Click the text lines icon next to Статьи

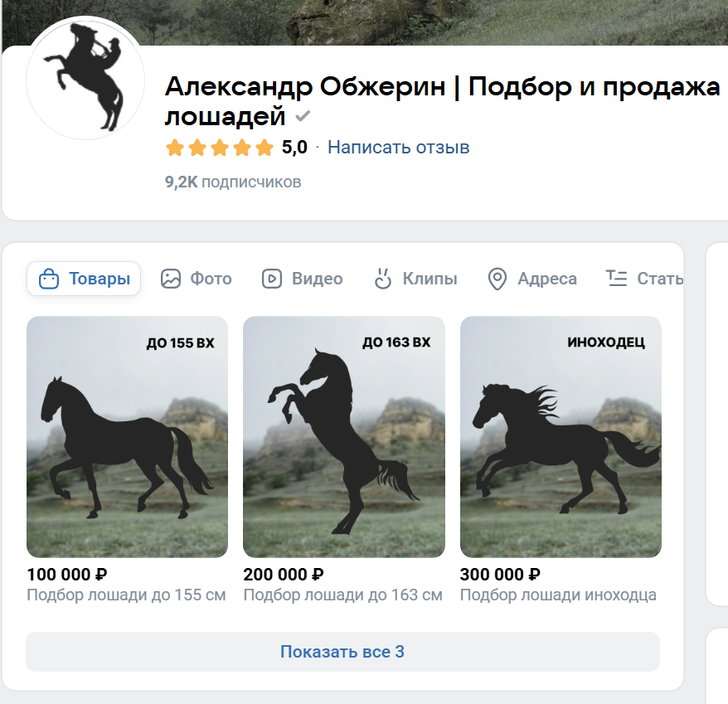coord(617,278)
